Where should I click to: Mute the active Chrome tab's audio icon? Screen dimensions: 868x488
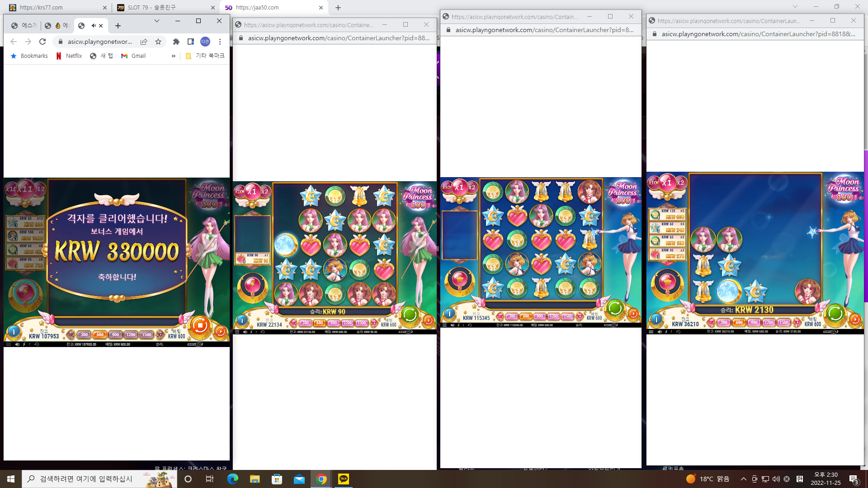click(94, 26)
